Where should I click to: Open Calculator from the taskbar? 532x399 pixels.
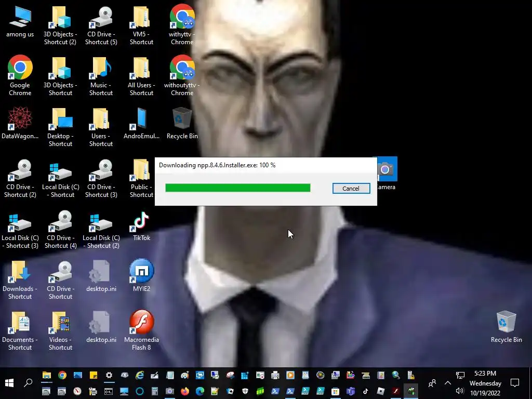coord(155,391)
